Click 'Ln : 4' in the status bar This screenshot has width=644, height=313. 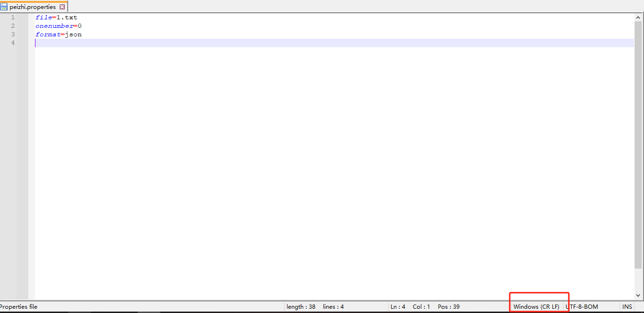coord(398,307)
